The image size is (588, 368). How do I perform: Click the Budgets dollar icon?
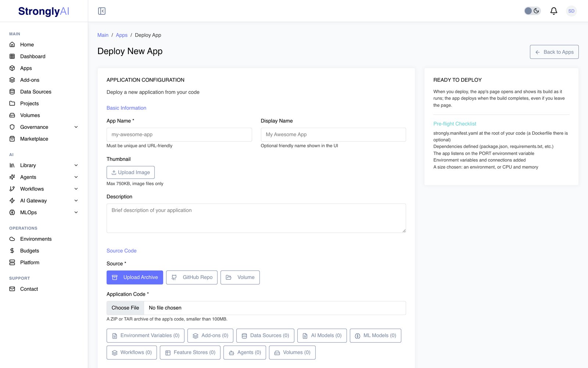coord(12,251)
